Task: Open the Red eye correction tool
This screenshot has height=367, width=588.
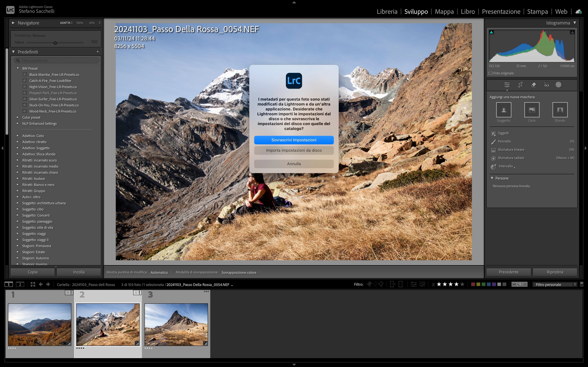Action: (x=547, y=85)
